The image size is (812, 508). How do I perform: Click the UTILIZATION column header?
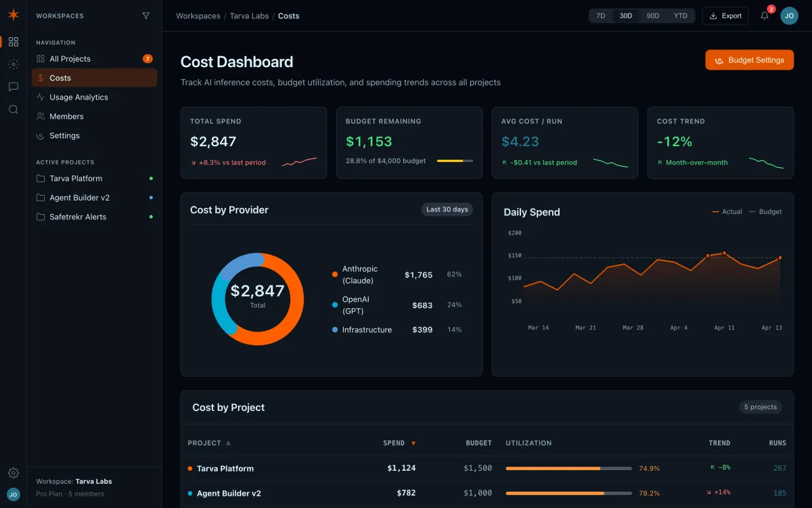(528, 443)
